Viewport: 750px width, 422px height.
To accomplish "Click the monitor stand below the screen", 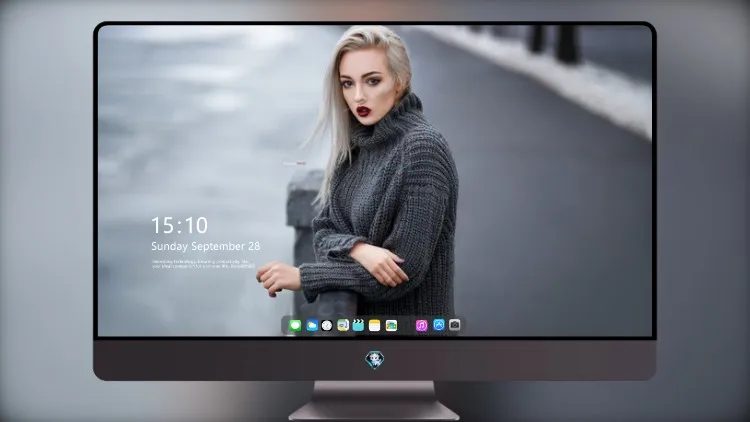I will (x=374, y=400).
